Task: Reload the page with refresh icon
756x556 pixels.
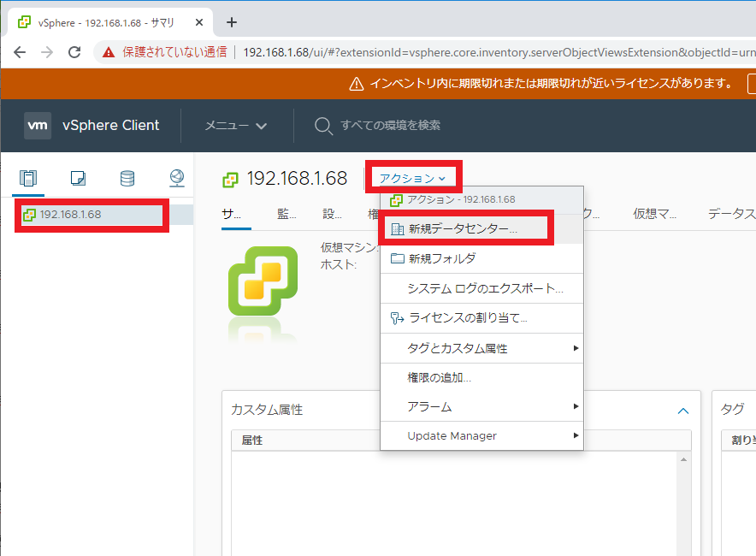Action: (74, 52)
